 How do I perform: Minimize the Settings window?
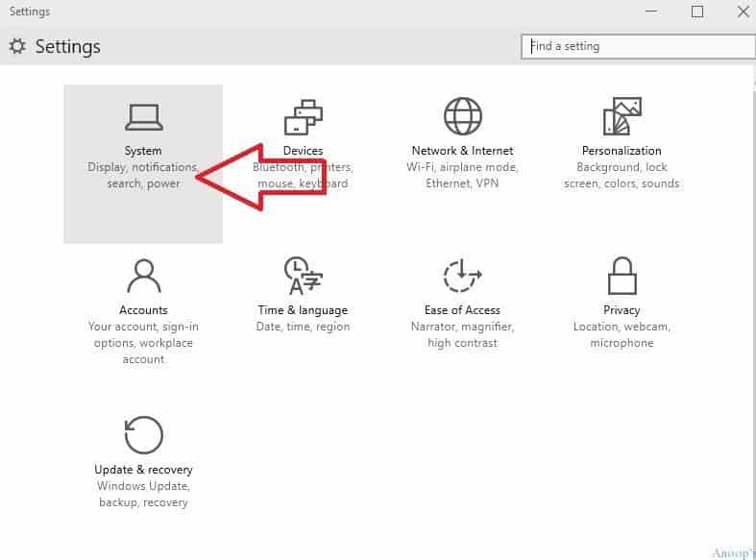651,12
